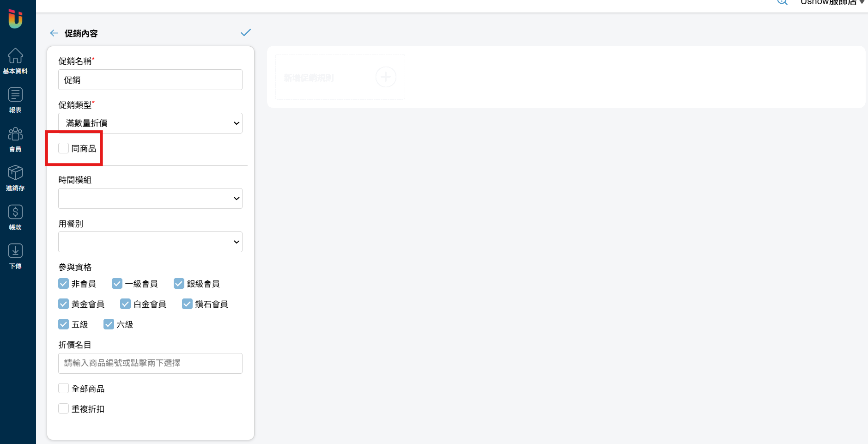Viewport: 868px width, 444px height.
Task: Expand the 用餐別 dropdown
Action: click(x=150, y=242)
